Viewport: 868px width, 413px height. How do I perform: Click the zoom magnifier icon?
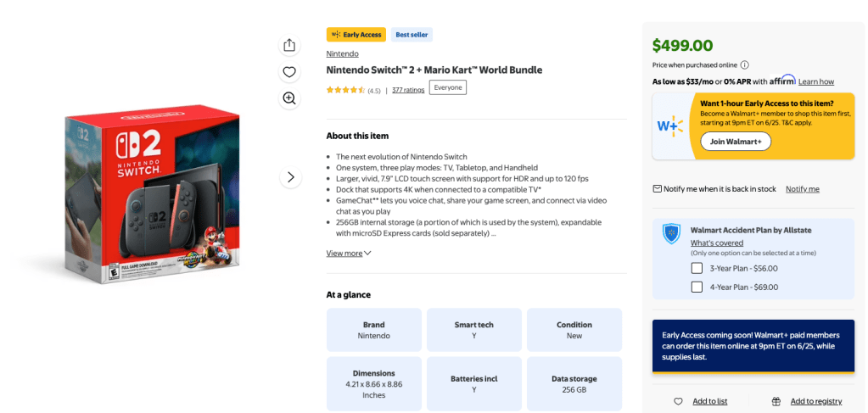pyautogui.click(x=289, y=98)
